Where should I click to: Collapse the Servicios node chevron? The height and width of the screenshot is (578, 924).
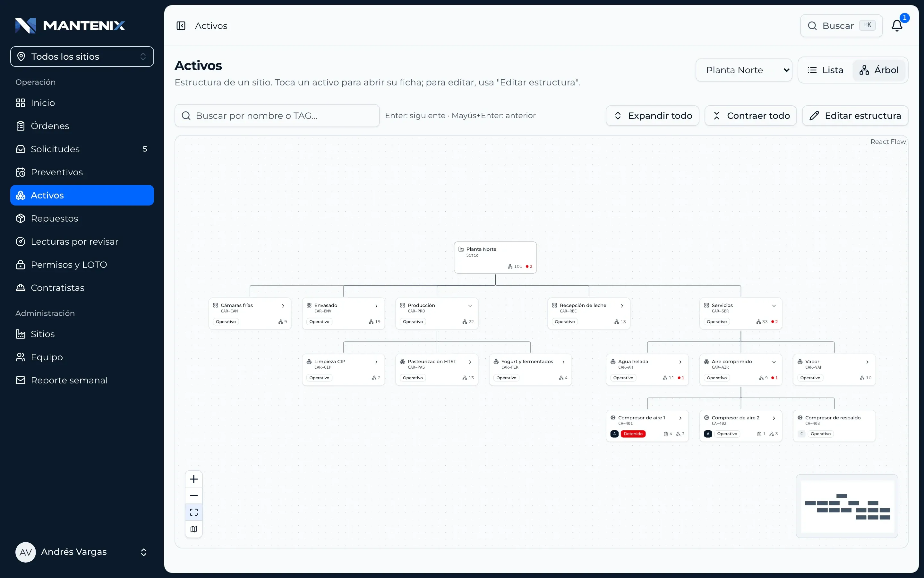[x=774, y=306]
